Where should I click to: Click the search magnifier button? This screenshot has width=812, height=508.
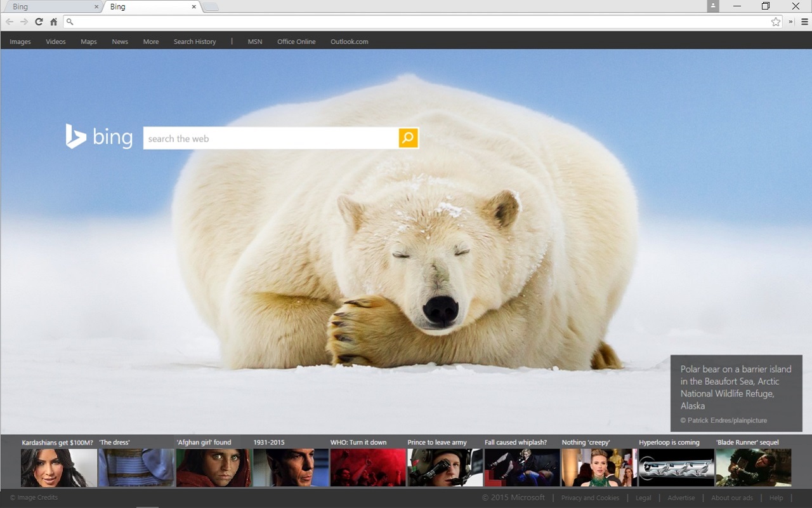tap(408, 138)
